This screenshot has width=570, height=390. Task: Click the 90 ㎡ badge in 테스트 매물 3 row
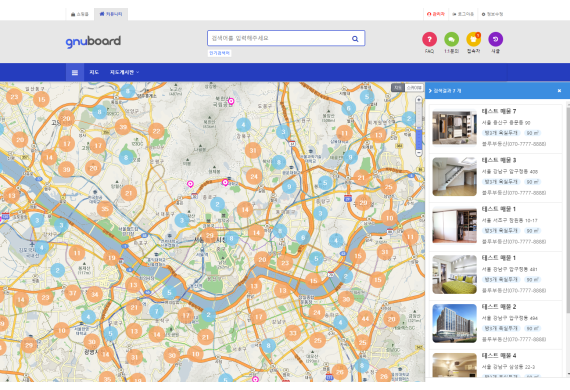[x=533, y=182]
